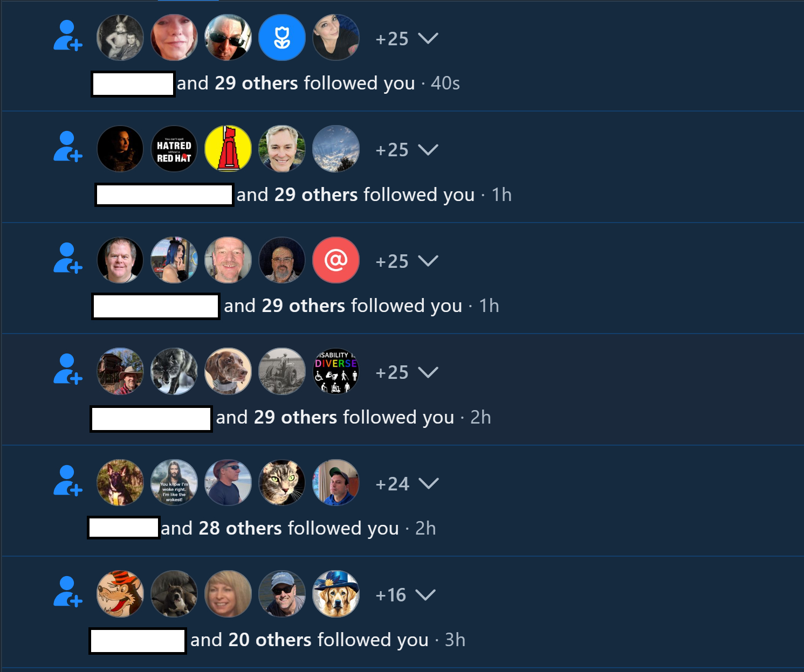Expand +25 chevron next to Disability Diverse avatar
The width and height of the screenshot is (804, 672).
[x=428, y=372]
